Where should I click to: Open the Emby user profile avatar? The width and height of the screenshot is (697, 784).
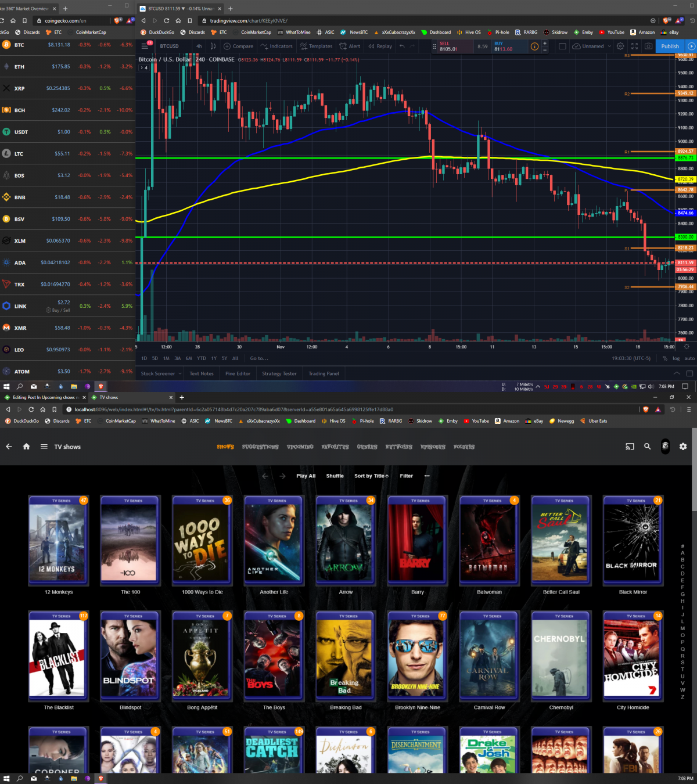pyautogui.click(x=665, y=446)
